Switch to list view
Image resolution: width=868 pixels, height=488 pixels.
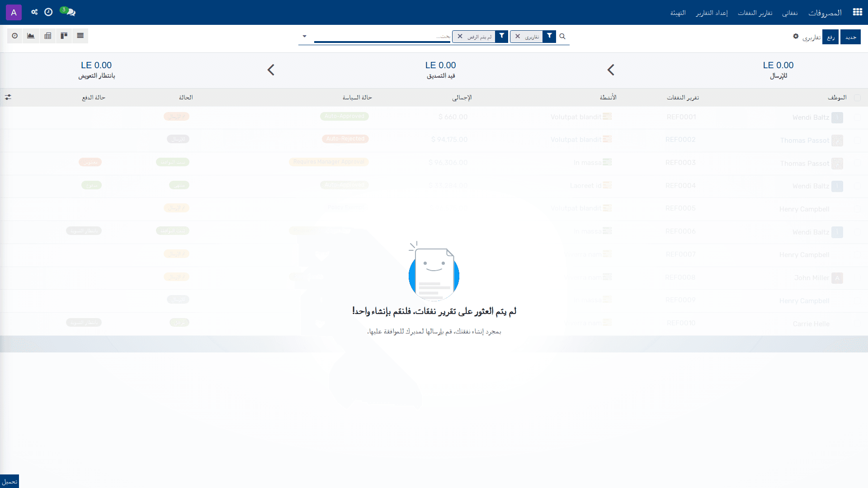click(x=80, y=36)
